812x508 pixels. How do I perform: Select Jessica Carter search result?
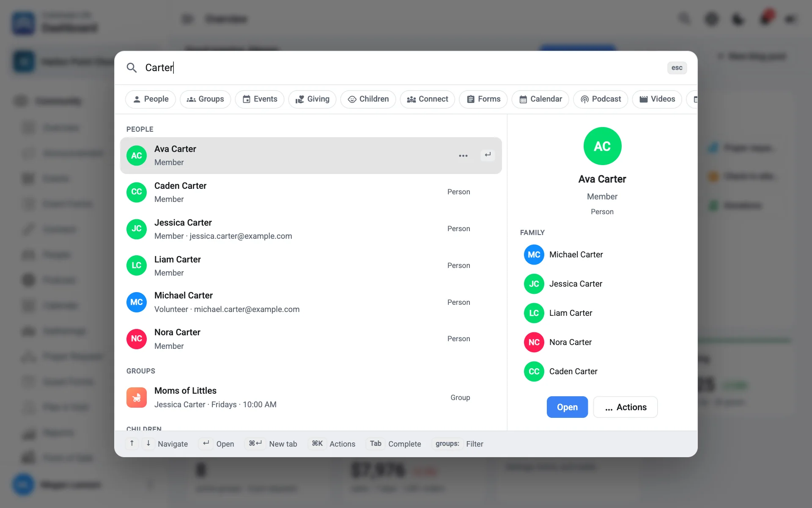(x=311, y=229)
